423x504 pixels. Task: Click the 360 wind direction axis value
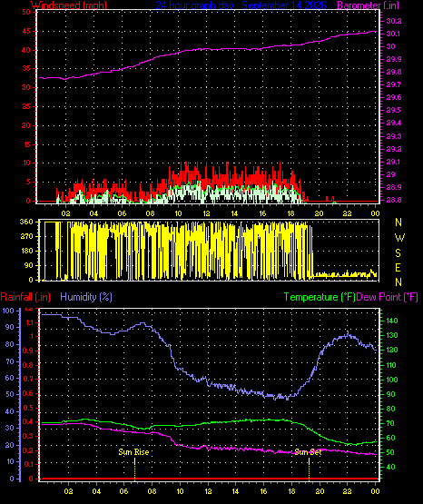[26, 222]
